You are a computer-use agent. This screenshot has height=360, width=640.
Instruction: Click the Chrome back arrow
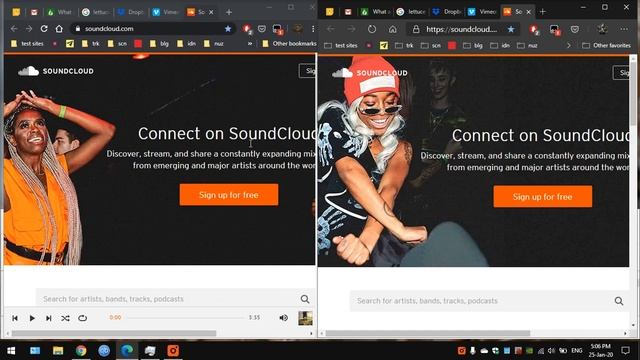[14, 29]
